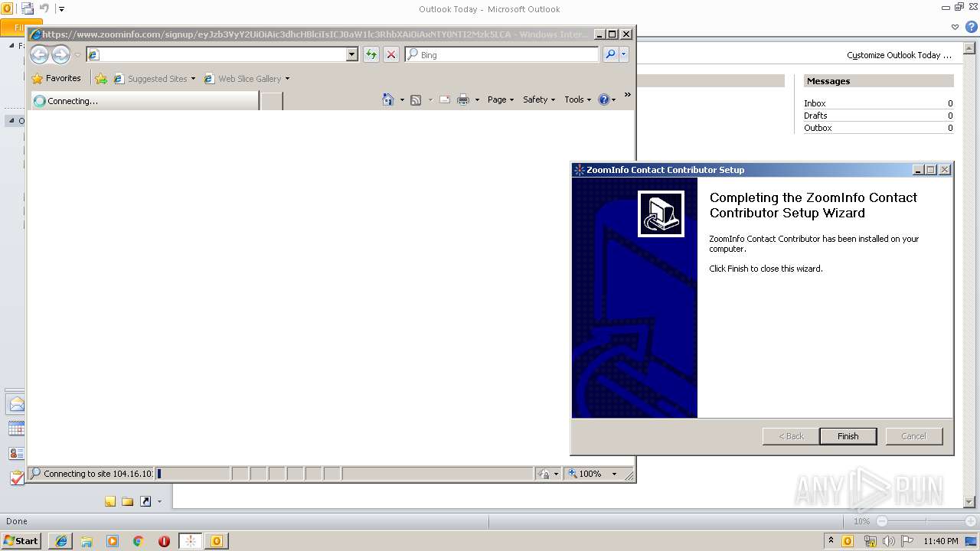This screenshot has width=980, height=551.
Task: Show hidden tray icons arrow
Action: (831, 541)
